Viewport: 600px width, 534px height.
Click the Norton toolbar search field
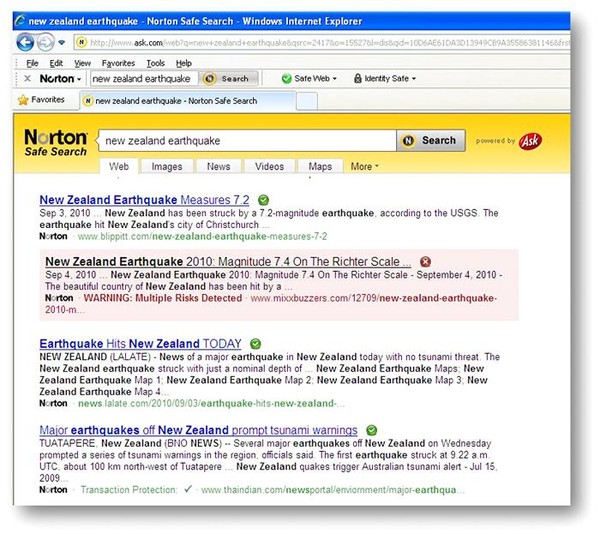tap(144, 79)
